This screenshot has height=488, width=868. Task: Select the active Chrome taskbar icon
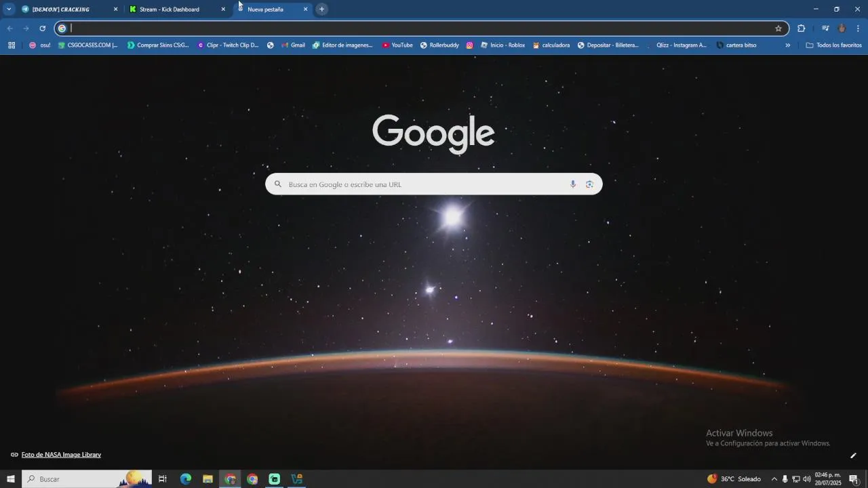click(231, 479)
